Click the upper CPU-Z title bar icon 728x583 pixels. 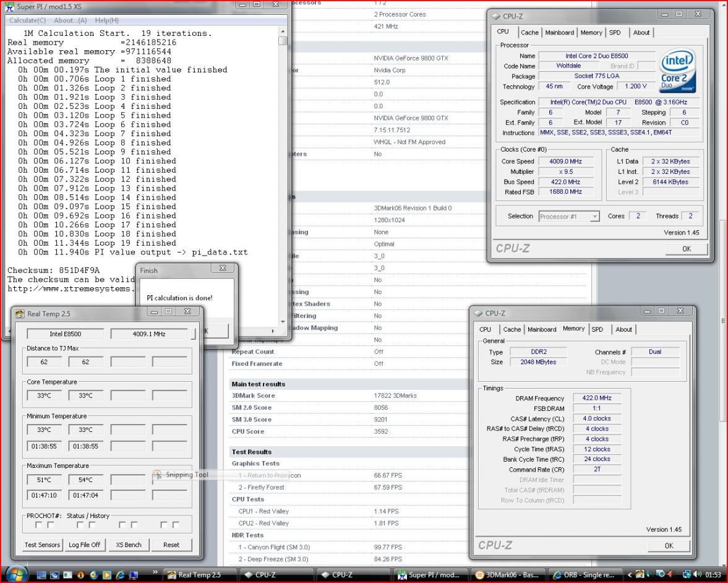(496, 16)
